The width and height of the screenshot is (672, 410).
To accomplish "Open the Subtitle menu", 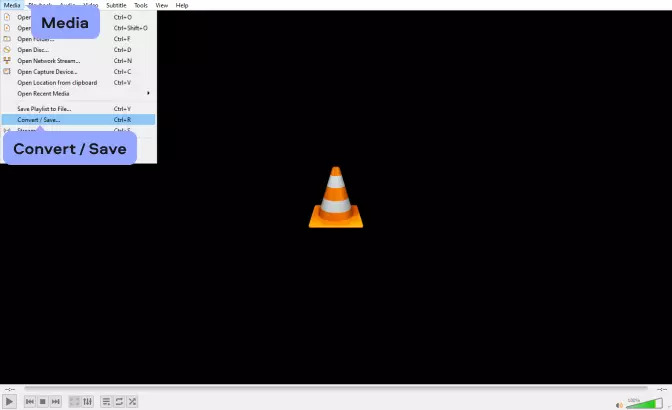I will point(116,5).
